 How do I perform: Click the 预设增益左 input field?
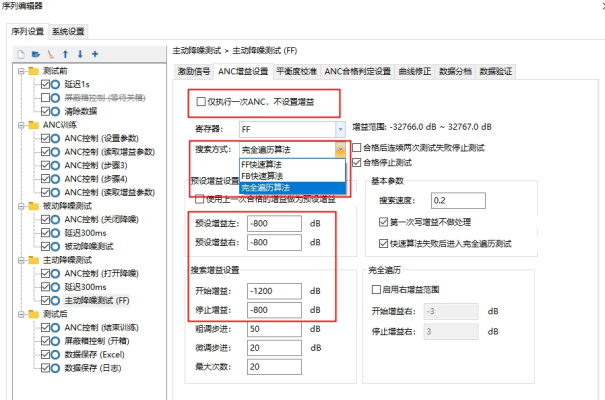(274, 223)
